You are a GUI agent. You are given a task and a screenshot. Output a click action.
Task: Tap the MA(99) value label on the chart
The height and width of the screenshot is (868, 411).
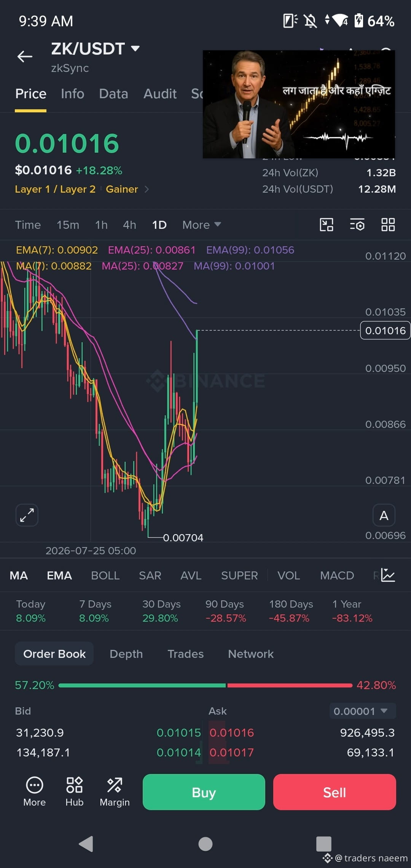(x=234, y=266)
